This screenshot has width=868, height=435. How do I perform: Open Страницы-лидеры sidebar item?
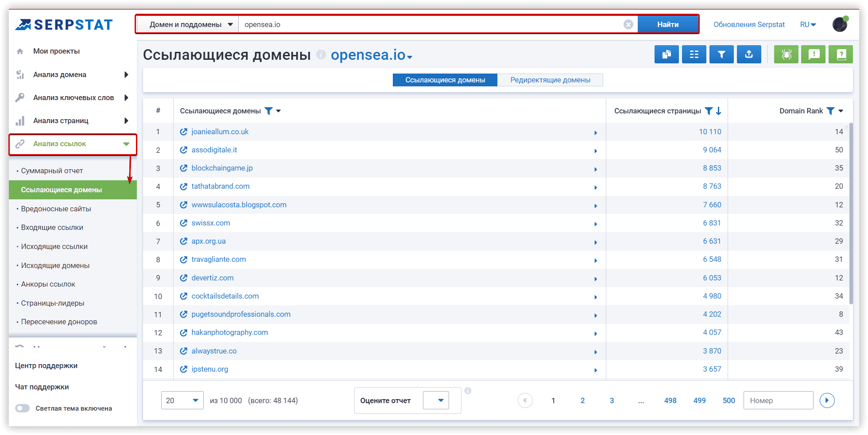tap(52, 303)
